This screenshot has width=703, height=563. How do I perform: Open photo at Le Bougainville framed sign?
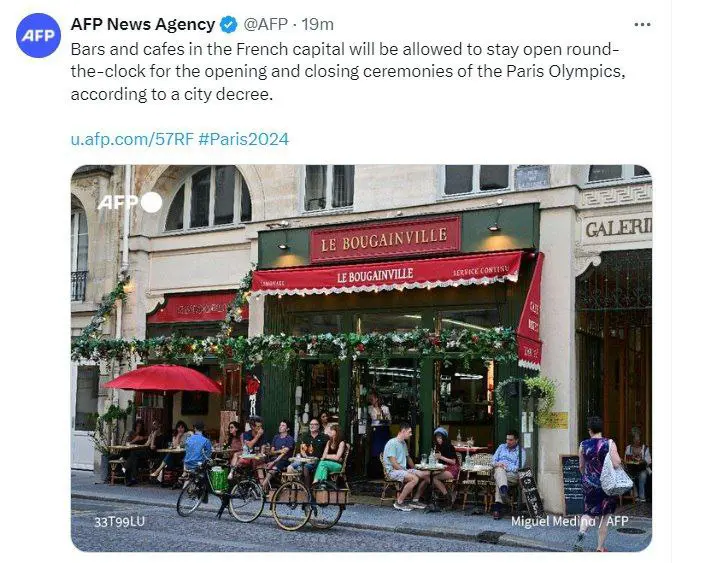pos(385,240)
